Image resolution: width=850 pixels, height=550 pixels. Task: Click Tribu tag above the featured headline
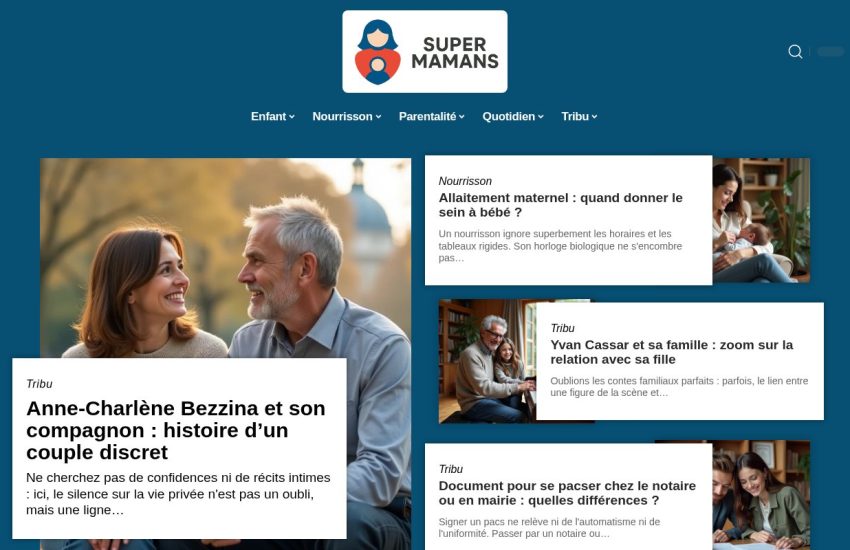click(39, 384)
